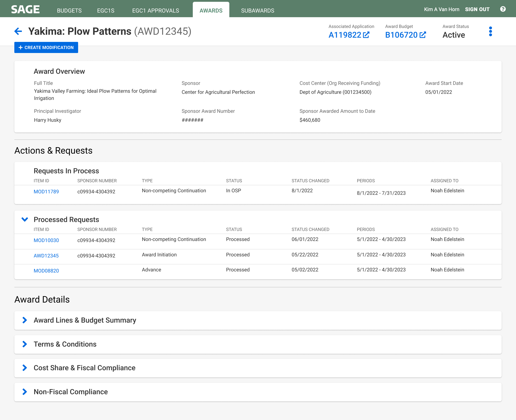Open the help question mark icon
Screen dimensions: 516x420
[503, 9]
